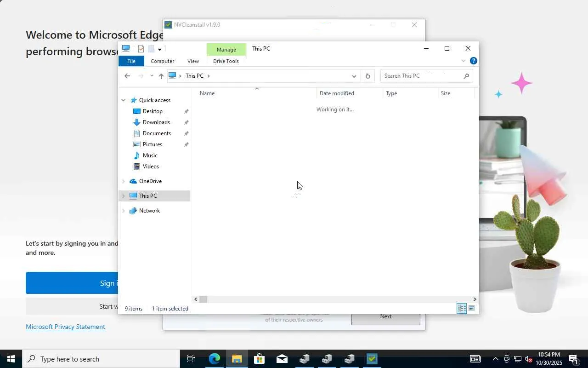Image resolution: width=588 pixels, height=368 pixels.
Task: Click the taskbar search box
Action: [101, 359]
